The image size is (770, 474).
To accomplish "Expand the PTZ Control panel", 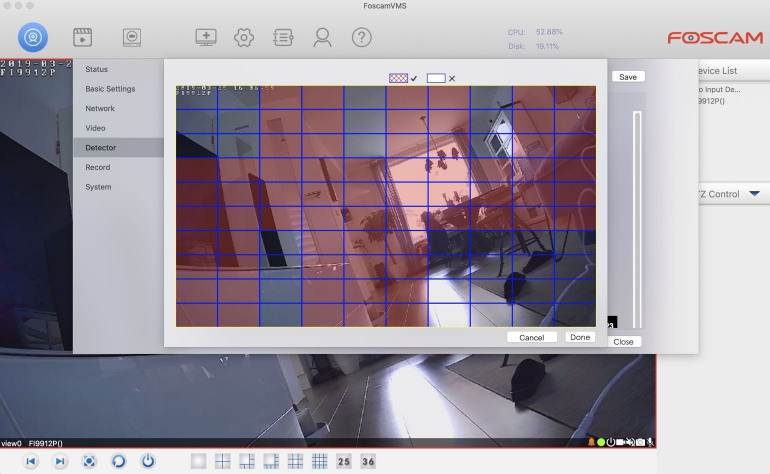I will 754,194.
